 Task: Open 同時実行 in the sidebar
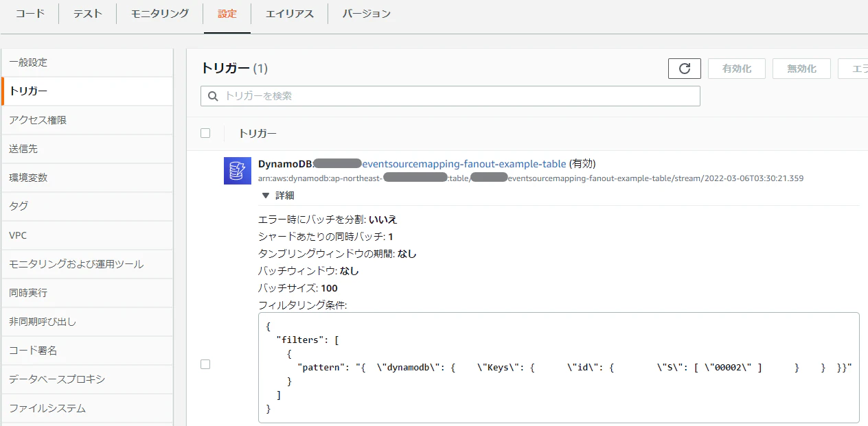click(x=87, y=293)
